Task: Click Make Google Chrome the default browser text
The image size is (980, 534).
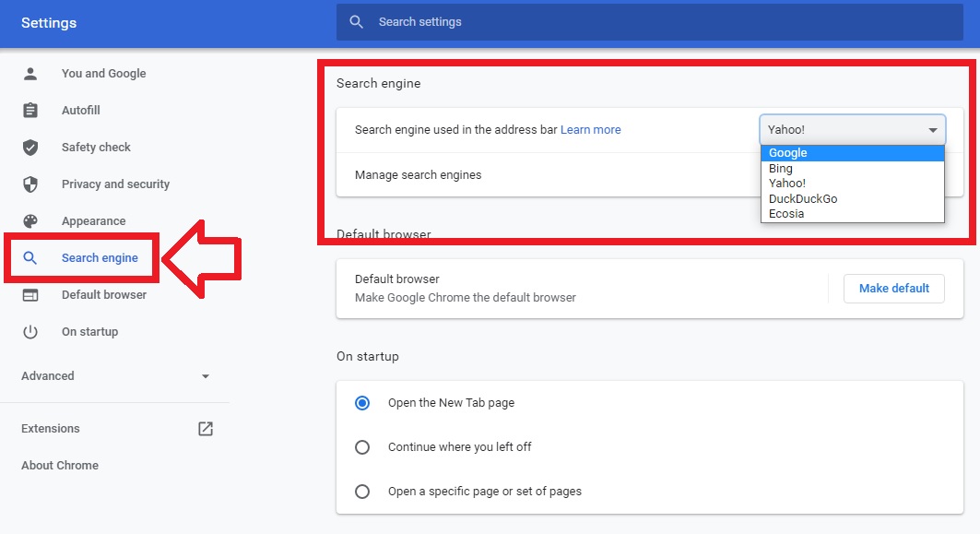Action: tap(466, 298)
